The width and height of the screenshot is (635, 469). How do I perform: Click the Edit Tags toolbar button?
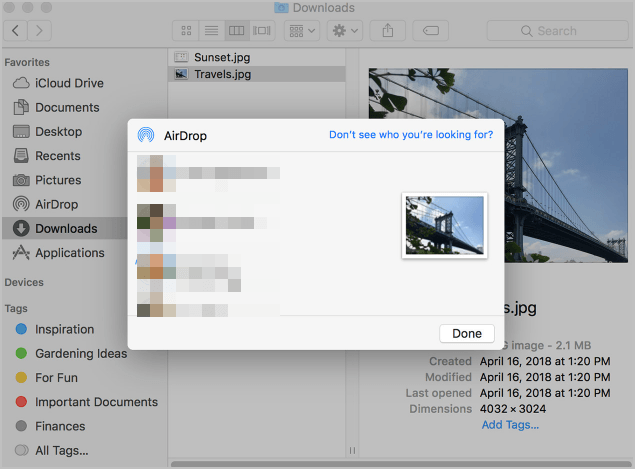pos(430,31)
